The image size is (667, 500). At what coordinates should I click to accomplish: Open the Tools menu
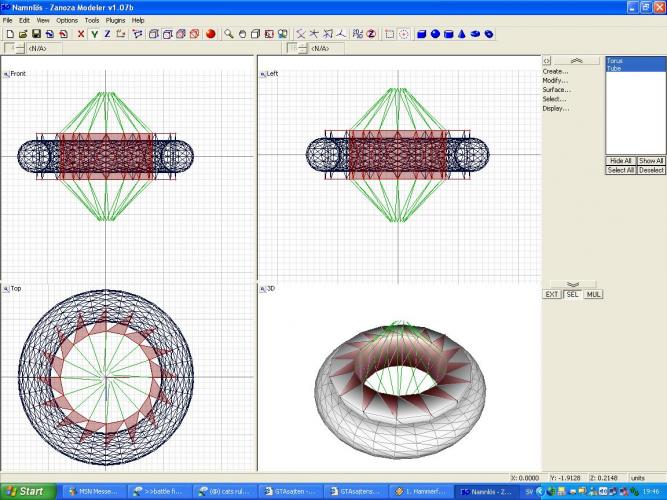92,20
